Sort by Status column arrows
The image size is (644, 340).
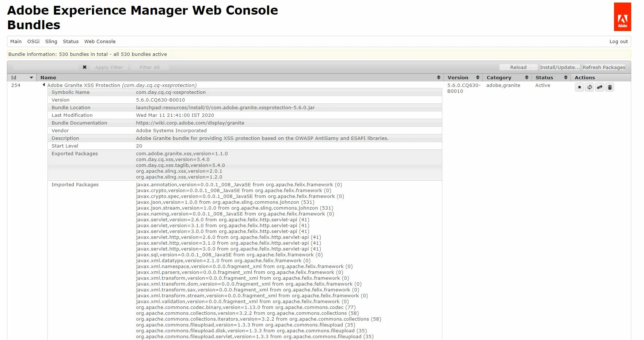tap(565, 77)
